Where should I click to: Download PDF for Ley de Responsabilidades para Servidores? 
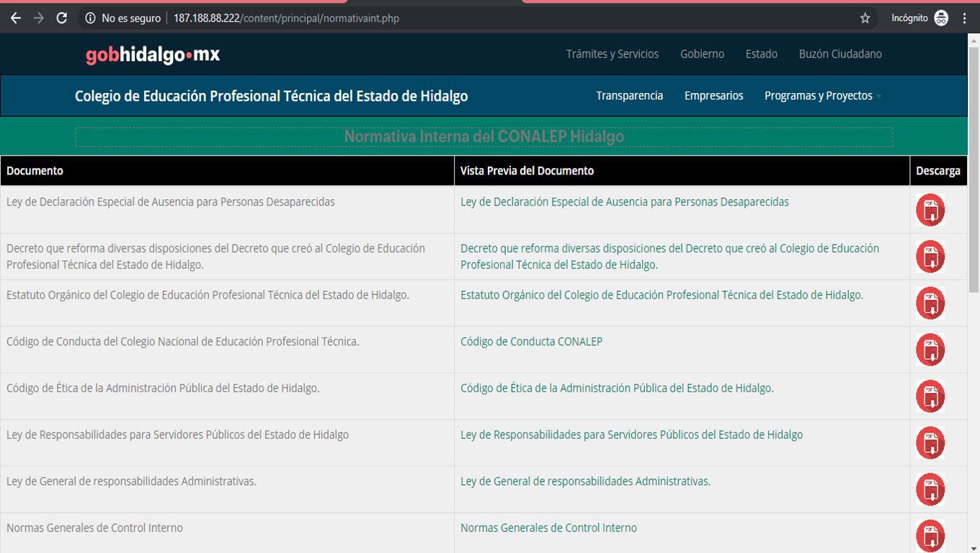click(930, 443)
